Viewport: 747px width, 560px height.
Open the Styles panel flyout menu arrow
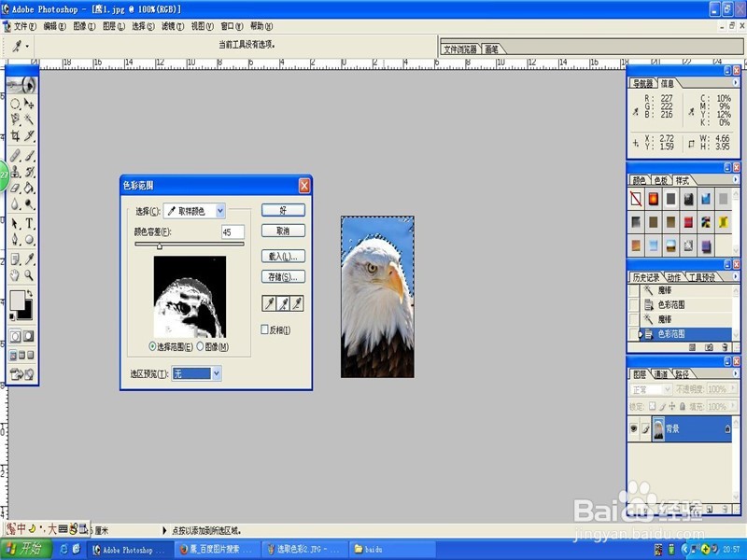(735, 179)
